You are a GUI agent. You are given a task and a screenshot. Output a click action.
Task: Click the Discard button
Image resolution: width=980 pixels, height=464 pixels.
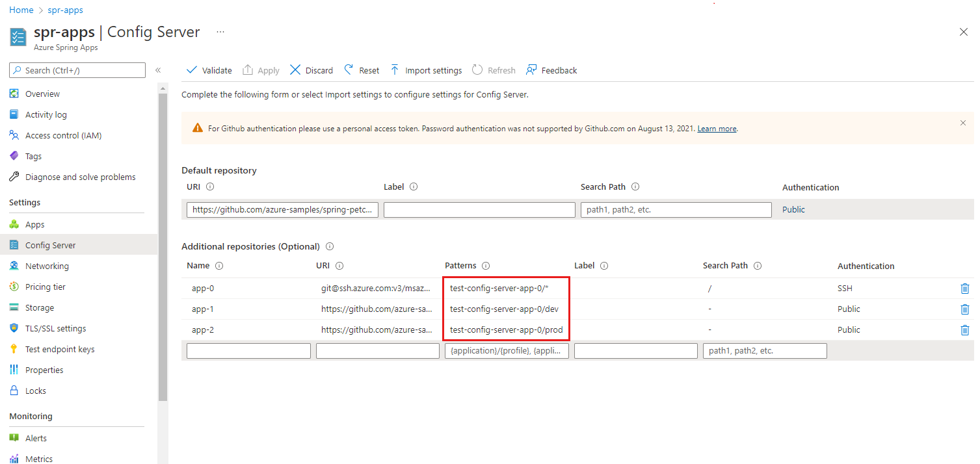311,70
